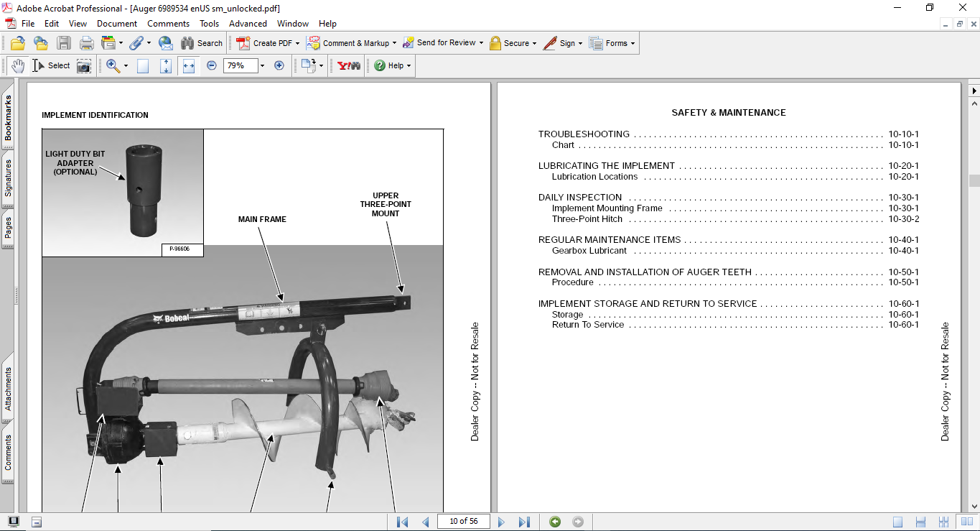Set Fit Page view

tap(166, 66)
